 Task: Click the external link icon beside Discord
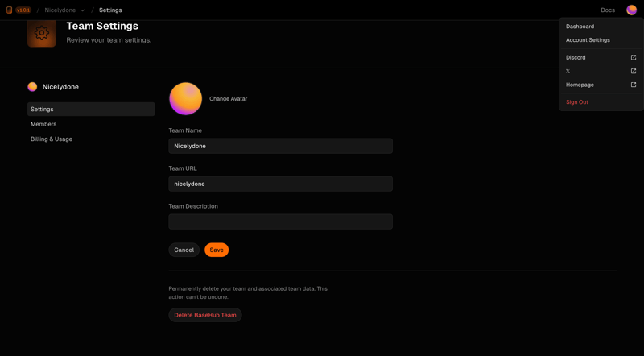coord(634,57)
